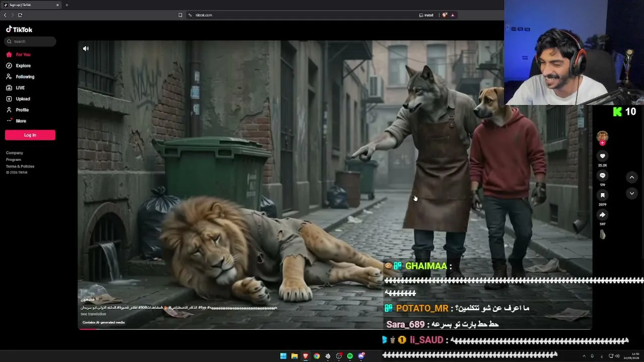Open the Company footer link
Image resolution: width=644 pixels, height=362 pixels.
pyautogui.click(x=15, y=153)
